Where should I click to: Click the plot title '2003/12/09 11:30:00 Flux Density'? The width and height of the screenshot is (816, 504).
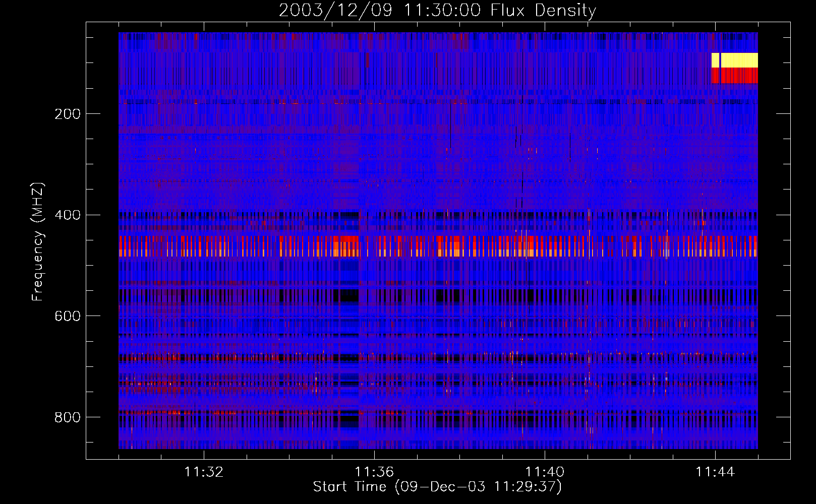[437, 10]
